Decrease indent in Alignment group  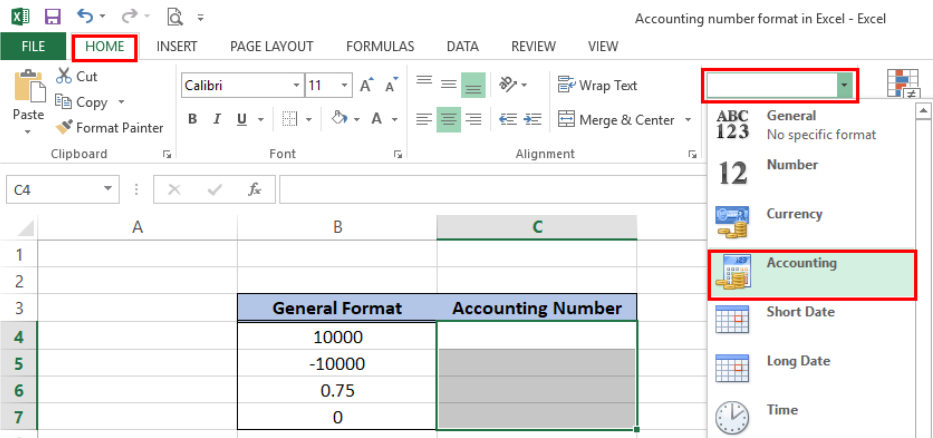pyautogui.click(x=508, y=119)
